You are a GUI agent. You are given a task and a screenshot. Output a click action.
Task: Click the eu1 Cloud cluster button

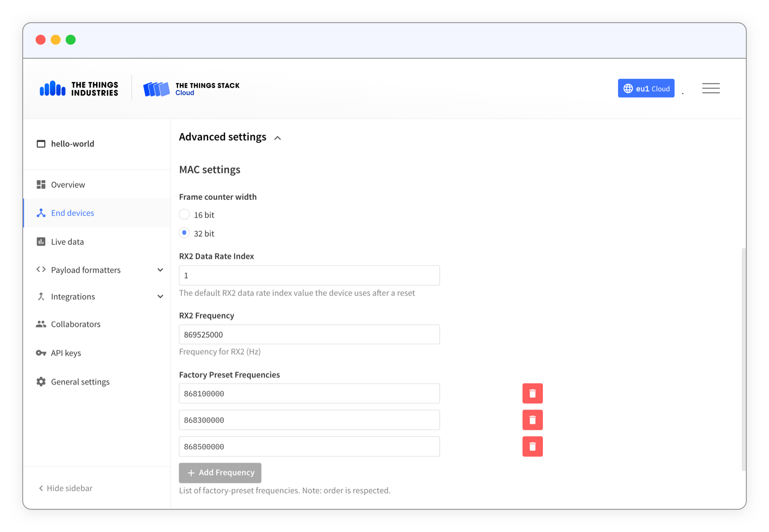pyautogui.click(x=646, y=89)
